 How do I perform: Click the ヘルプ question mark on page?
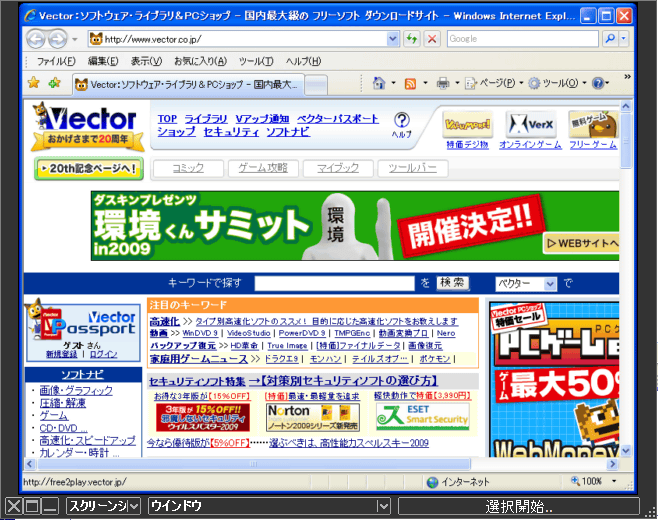(x=402, y=120)
